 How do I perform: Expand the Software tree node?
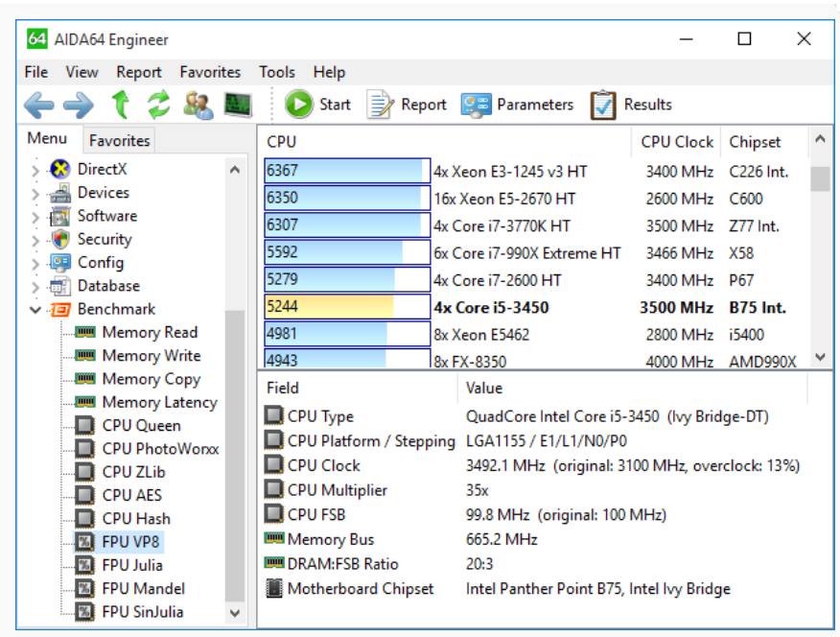pos(35,218)
